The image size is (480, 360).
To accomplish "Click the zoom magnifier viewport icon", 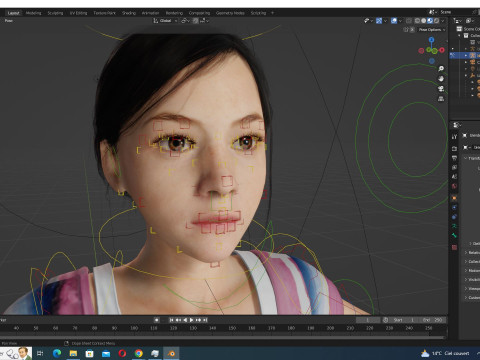I will tap(441, 69).
